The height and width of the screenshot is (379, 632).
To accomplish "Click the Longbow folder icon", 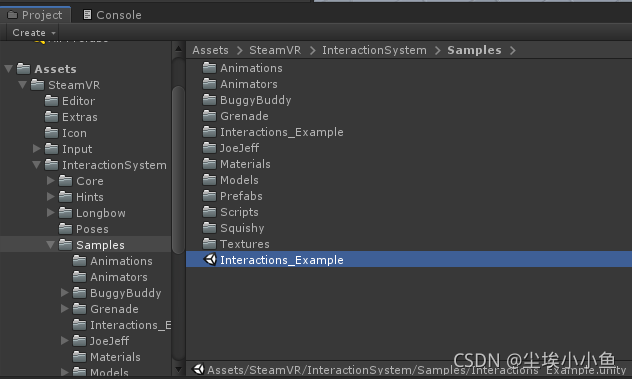I will tap(65, 212).
